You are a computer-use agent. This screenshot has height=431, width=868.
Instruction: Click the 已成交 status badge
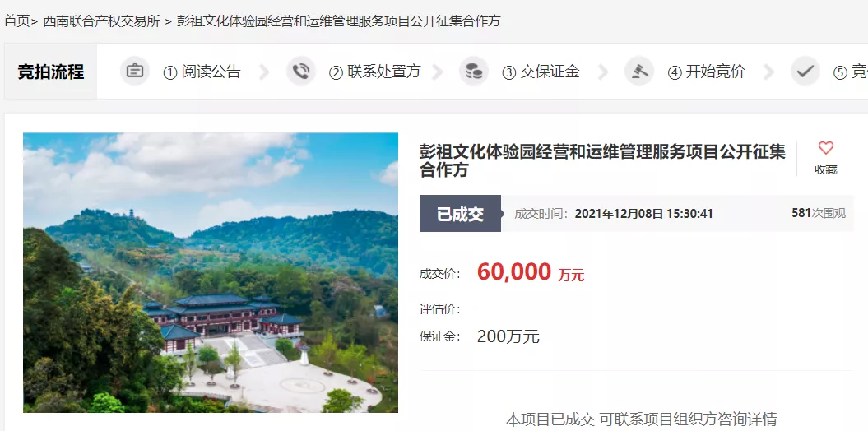(460, 214)
